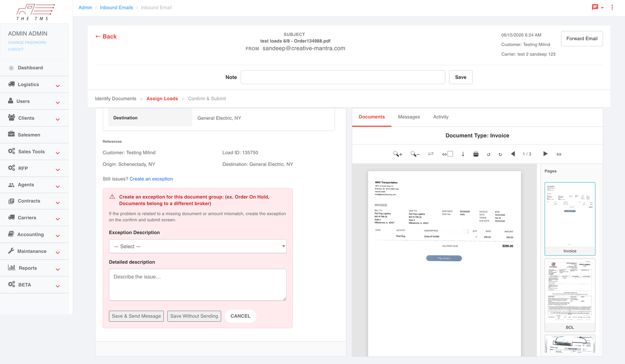Expand the Sales Tools menu chevron

click(58, 153)
